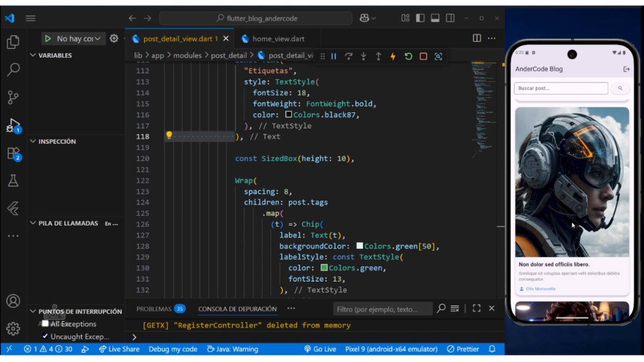The image size is (644, 362).
Task: Click Go Live in status bar
Action: [320, 349]
